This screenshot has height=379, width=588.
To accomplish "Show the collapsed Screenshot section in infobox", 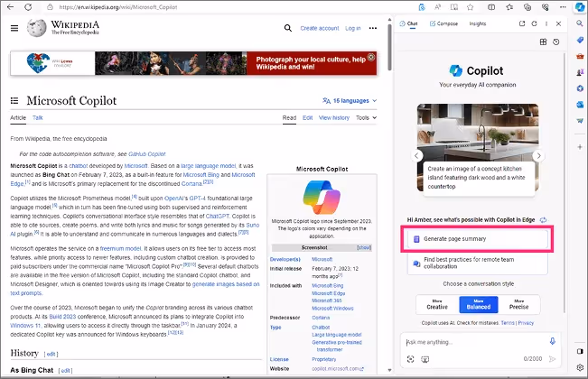I will click(x=364, y=247).
